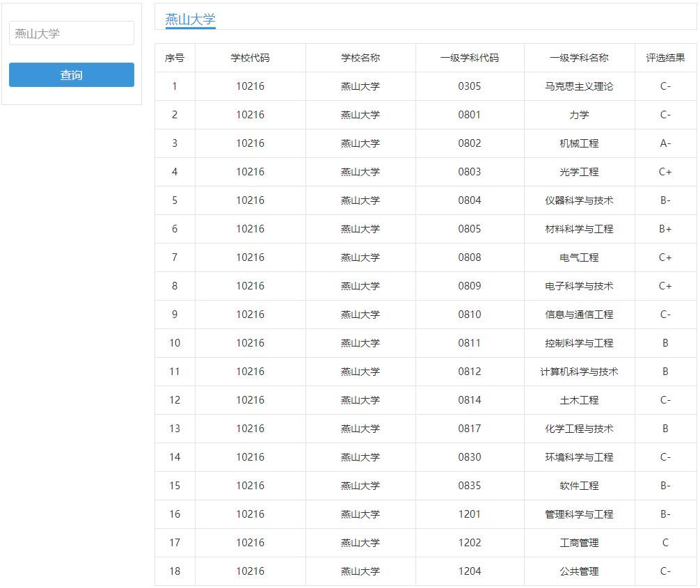Click the 燕山大学 search input field
Screen dimensions: 700x588
72,33
